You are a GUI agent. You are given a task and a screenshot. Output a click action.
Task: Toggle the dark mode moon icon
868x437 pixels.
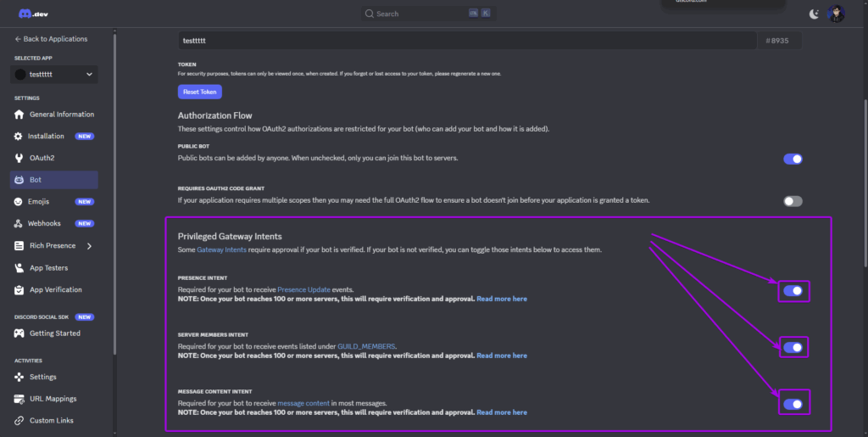(815, 14)
